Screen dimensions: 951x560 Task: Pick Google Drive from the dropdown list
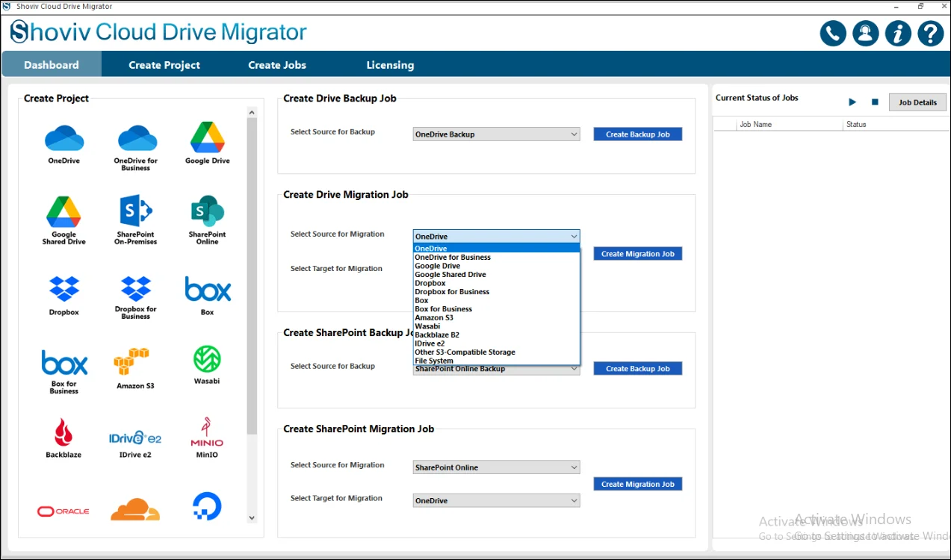(x=497, y=266)
